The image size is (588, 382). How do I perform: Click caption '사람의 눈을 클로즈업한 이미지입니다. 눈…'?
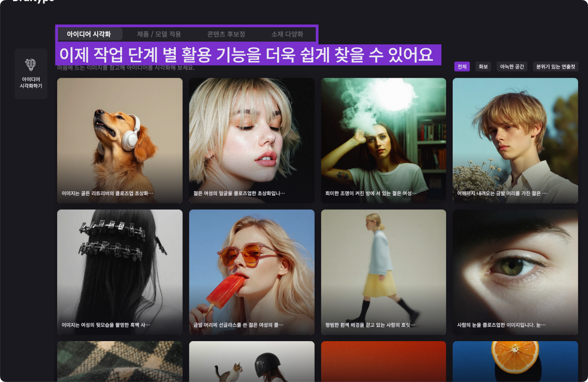pyautogui.click(x=501, y=325)
